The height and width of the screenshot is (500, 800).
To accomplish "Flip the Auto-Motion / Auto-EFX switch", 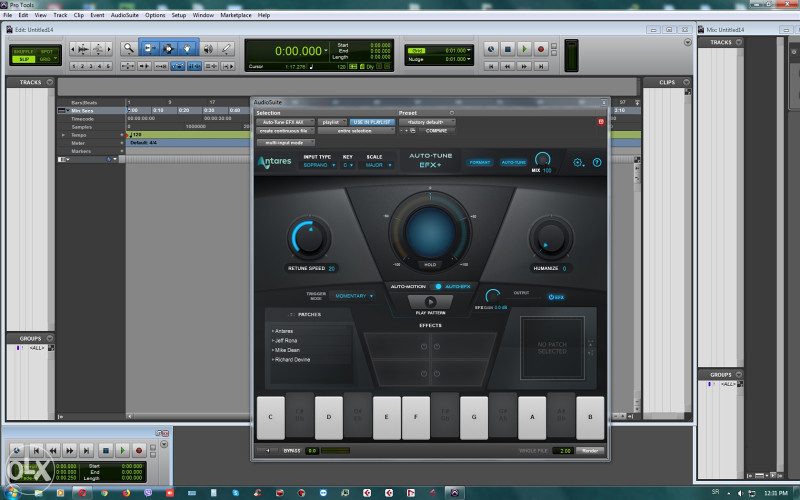I will pos(438,287).
